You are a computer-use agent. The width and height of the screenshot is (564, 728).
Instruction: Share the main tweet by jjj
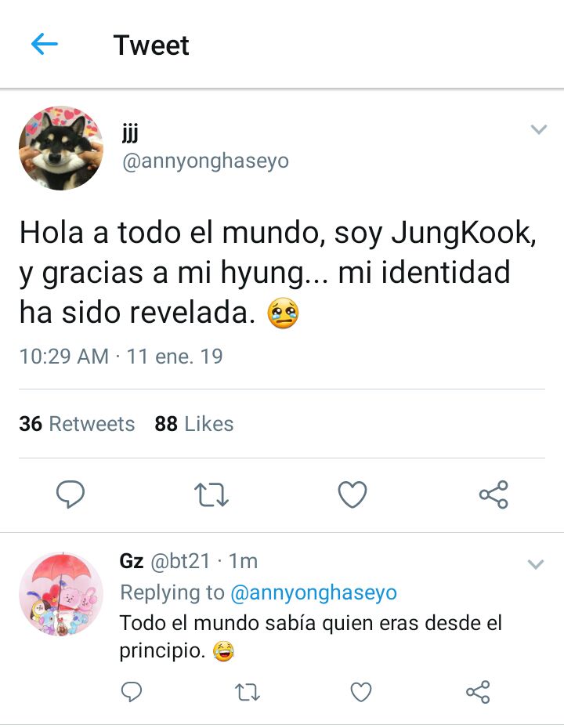[494, 494]
